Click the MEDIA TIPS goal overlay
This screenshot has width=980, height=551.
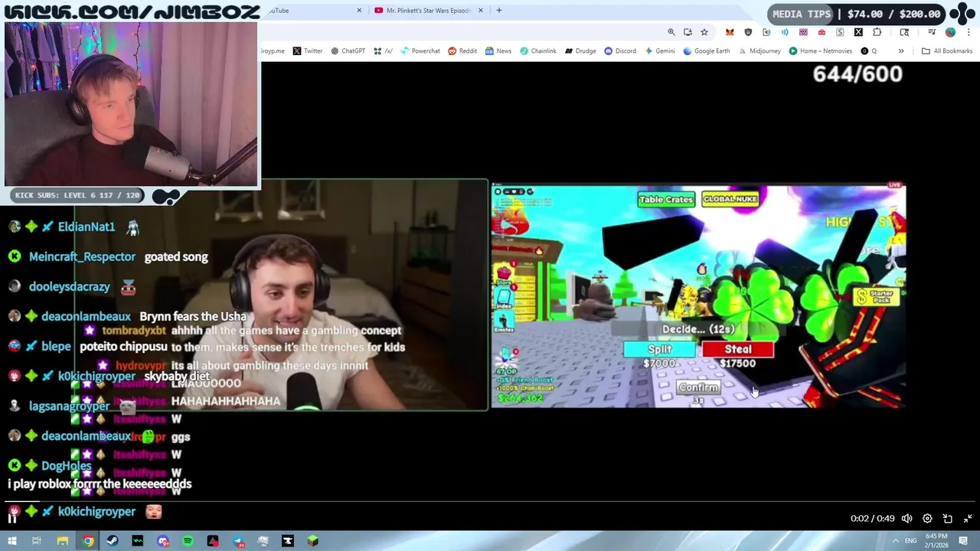857,14
